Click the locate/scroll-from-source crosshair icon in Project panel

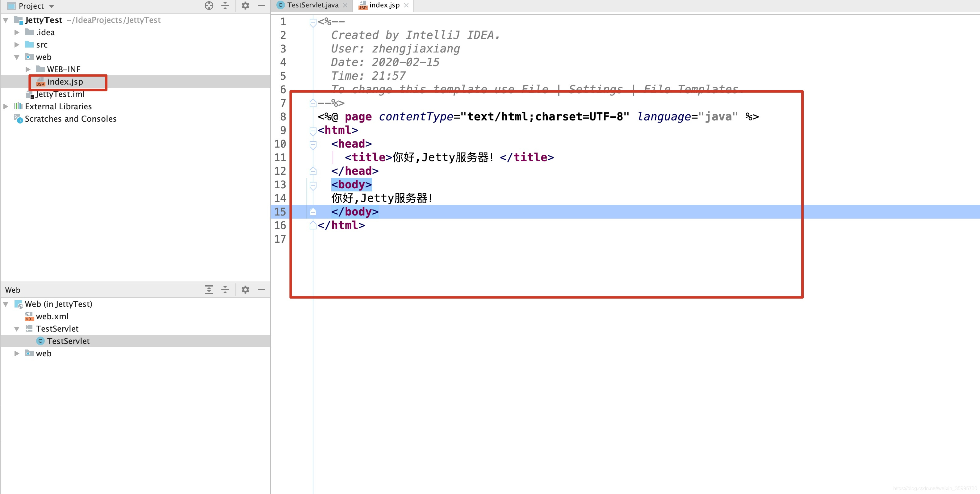[209, 6]
